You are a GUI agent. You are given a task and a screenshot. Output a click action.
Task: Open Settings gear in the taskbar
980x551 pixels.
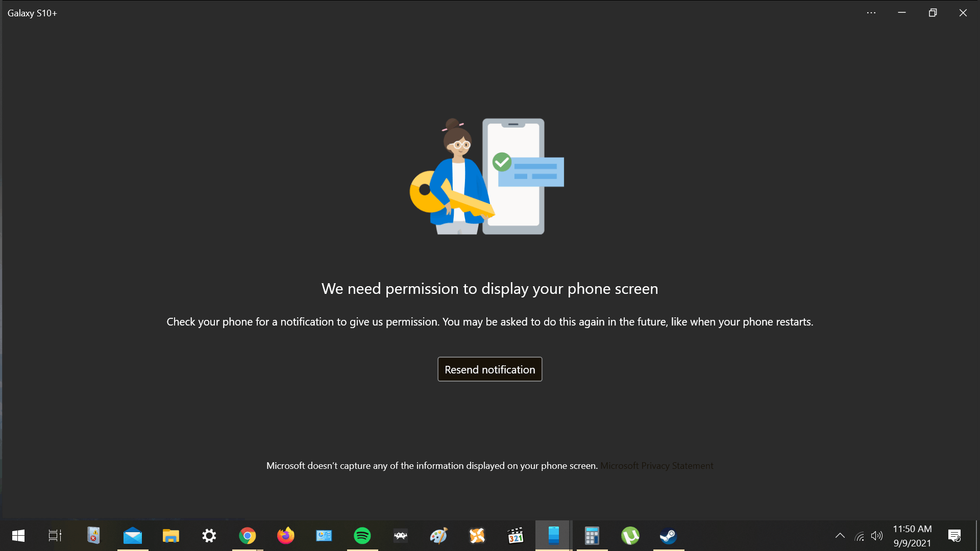209,536
